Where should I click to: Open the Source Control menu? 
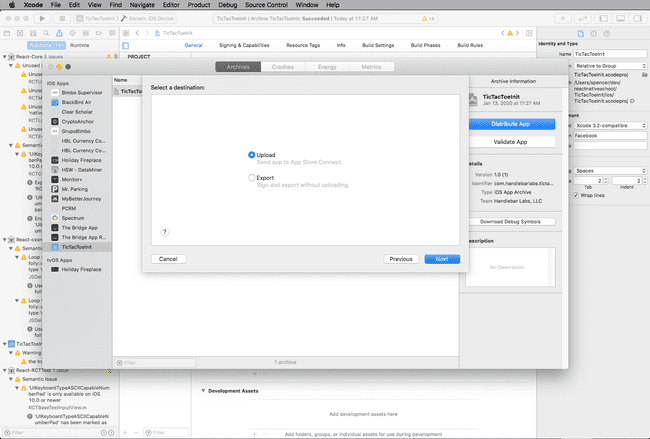[x=266, y=5]
